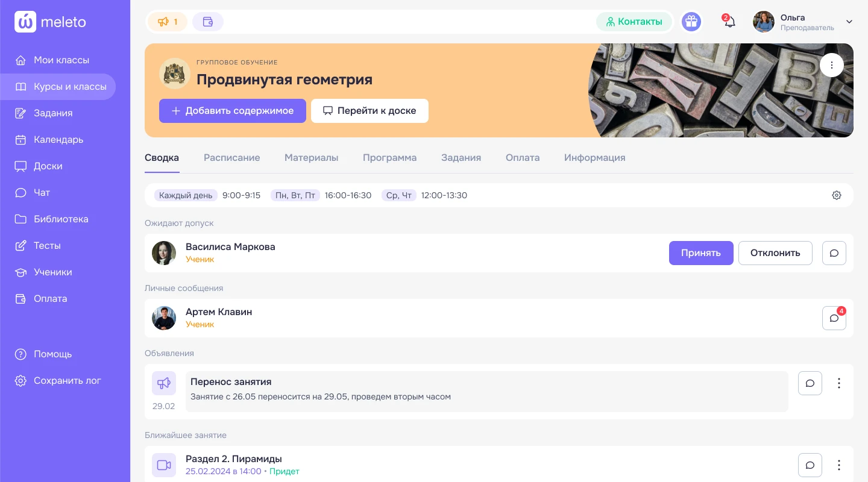
Task: Click the Сохранить лог gear icon
Action: pyautogui.click(x=20, y=381)
